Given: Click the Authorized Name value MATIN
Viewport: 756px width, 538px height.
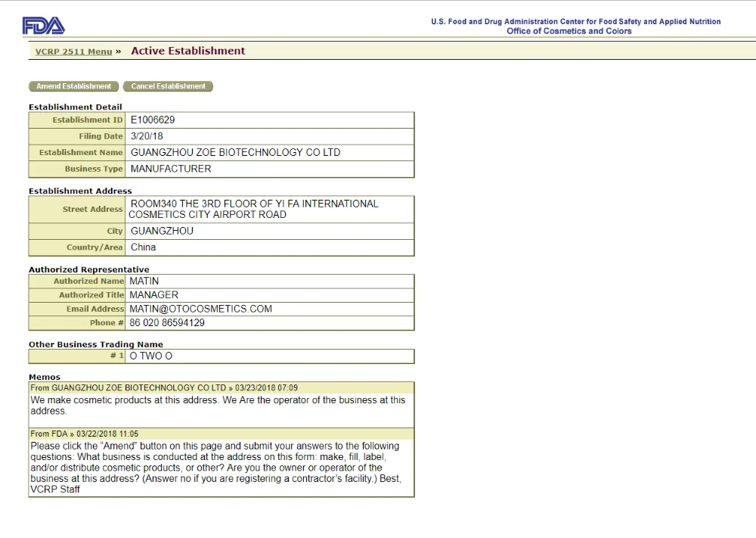Looking at the screenshot, I should [x=144, y=281].
